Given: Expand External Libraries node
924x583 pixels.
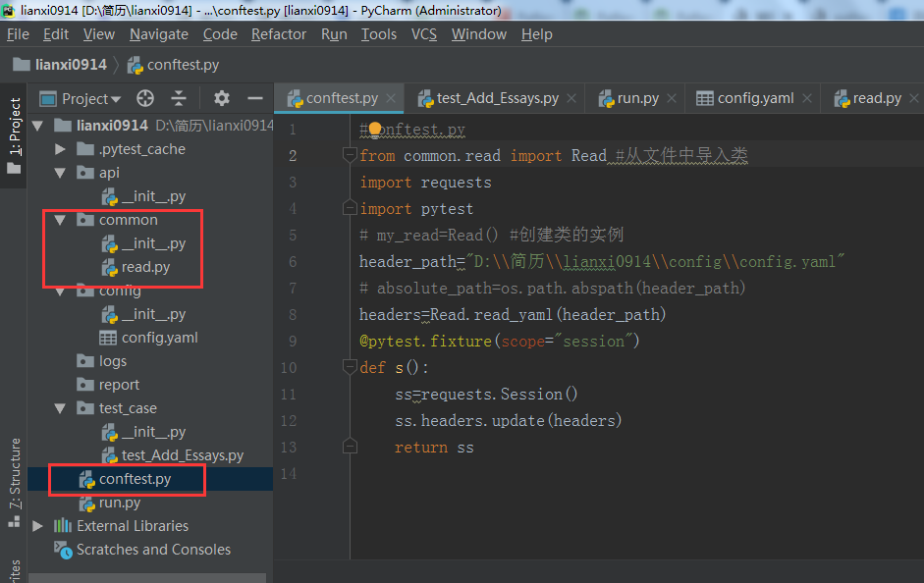Looking at the screenshot, I should point(38,526).
